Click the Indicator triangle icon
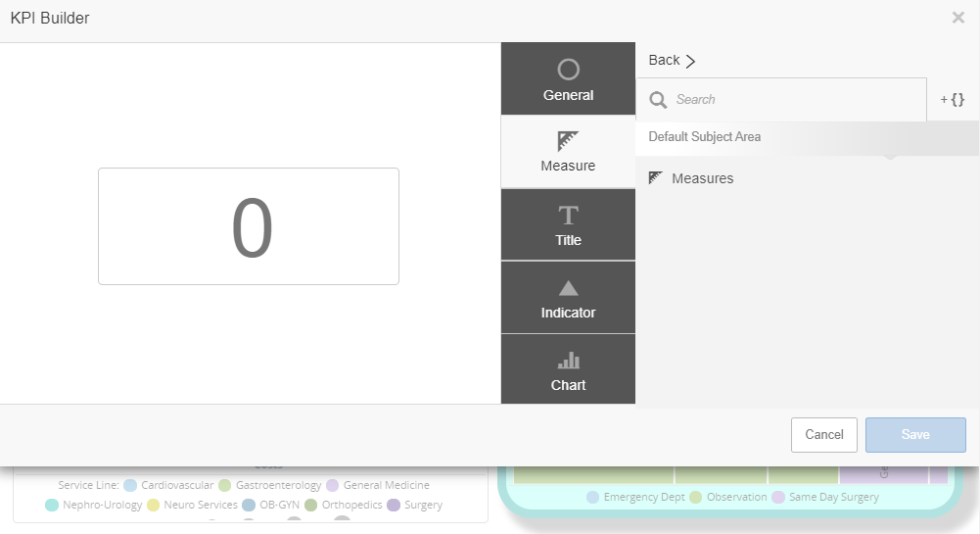Image resolution: width=980 pixels, height=534 pixels. point(568,288)
